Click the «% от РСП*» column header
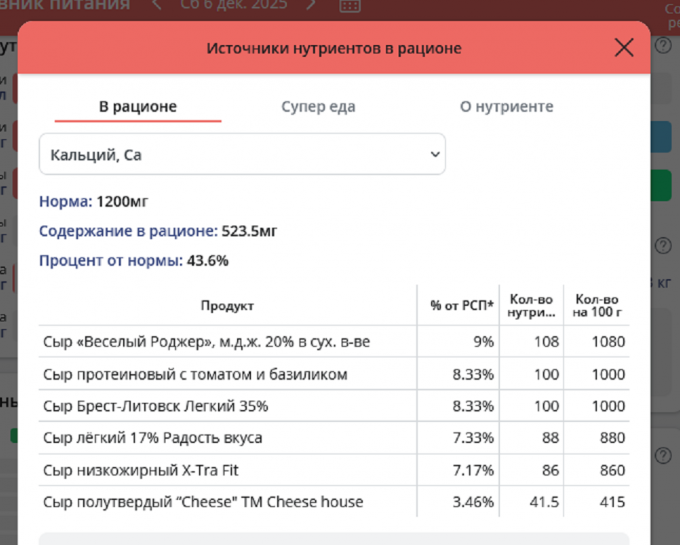Viewport: 680px width, 545px height. coord(462,306)
